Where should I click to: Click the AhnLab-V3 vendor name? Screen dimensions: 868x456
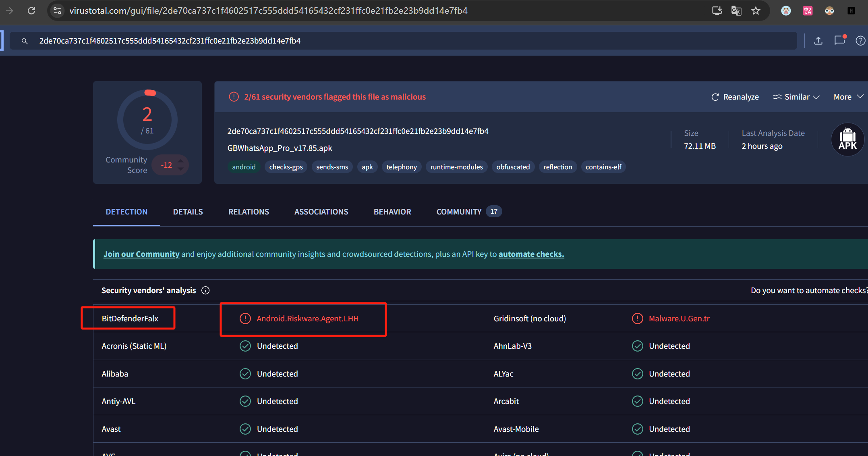(512, 346)
